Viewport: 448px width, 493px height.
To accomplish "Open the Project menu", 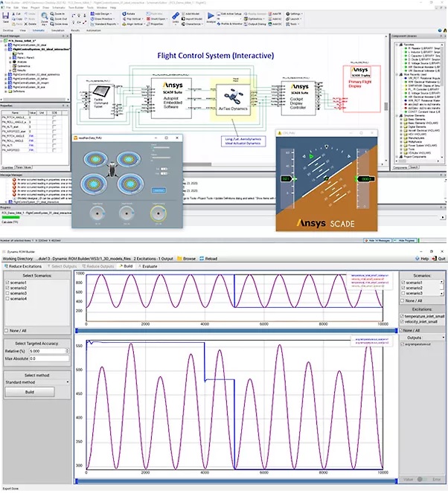I will click(35, 7).
